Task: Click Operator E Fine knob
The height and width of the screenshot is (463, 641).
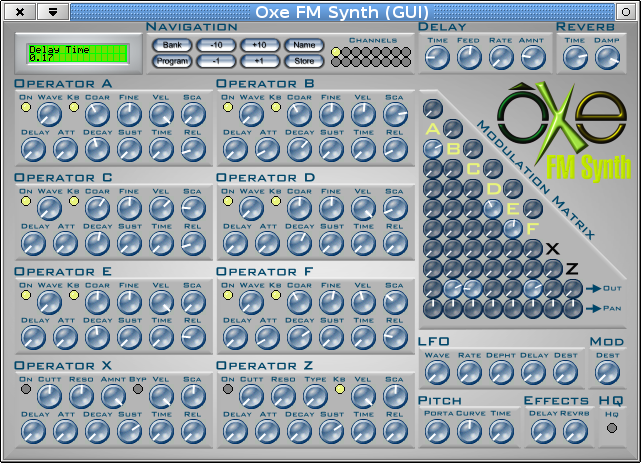Action: (x=129, y=302)
